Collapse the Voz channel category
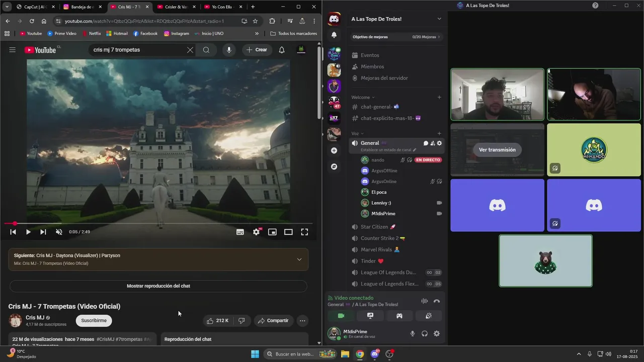Viewport: 644px width, 362px height. tap(358, 133)
